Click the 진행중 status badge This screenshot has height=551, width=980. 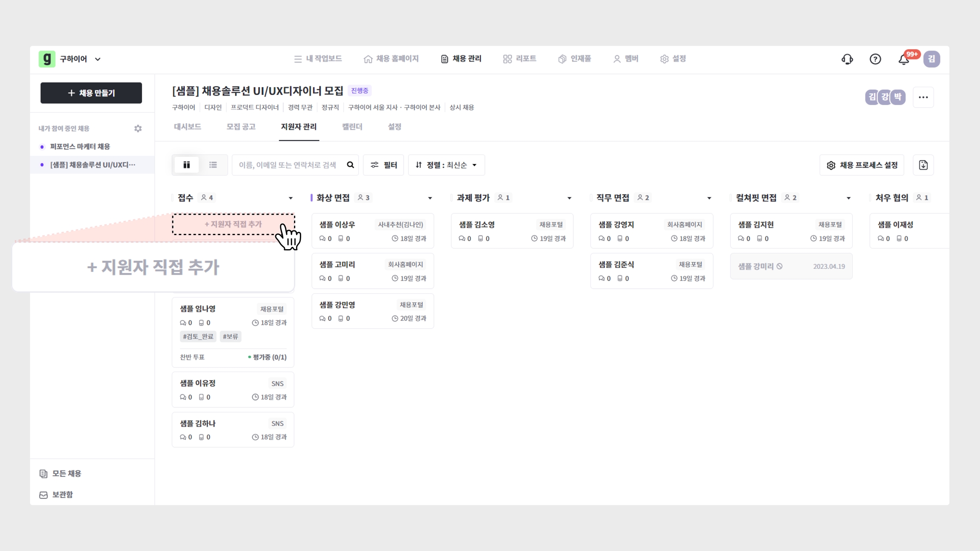[x=359, y=91]
